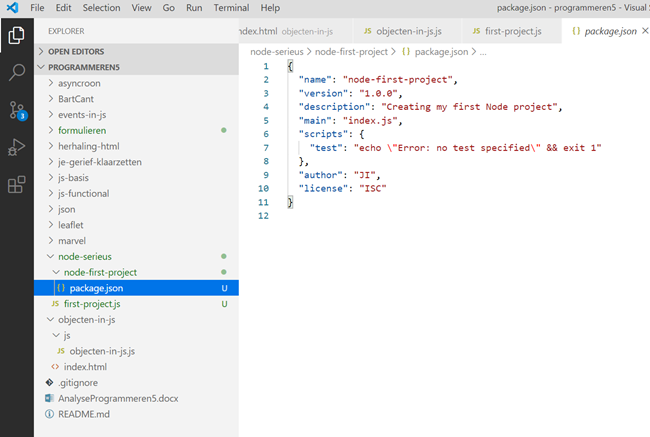Collapse the node-serieus folder
The width and height of the screenshot is (650, 437).
(136, 256)
